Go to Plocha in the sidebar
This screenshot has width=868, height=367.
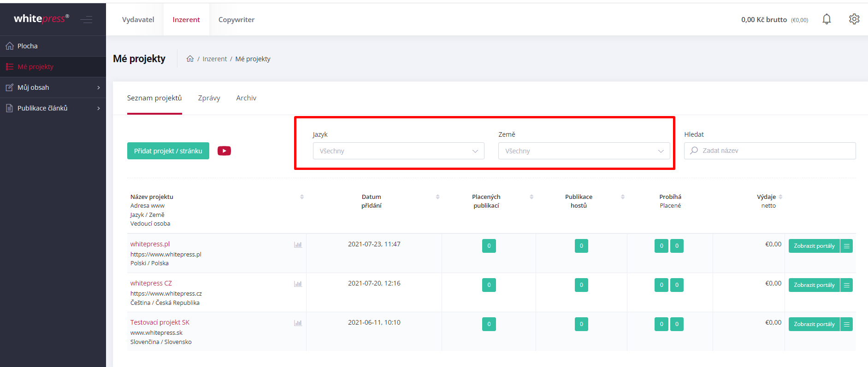pos(53,46)
